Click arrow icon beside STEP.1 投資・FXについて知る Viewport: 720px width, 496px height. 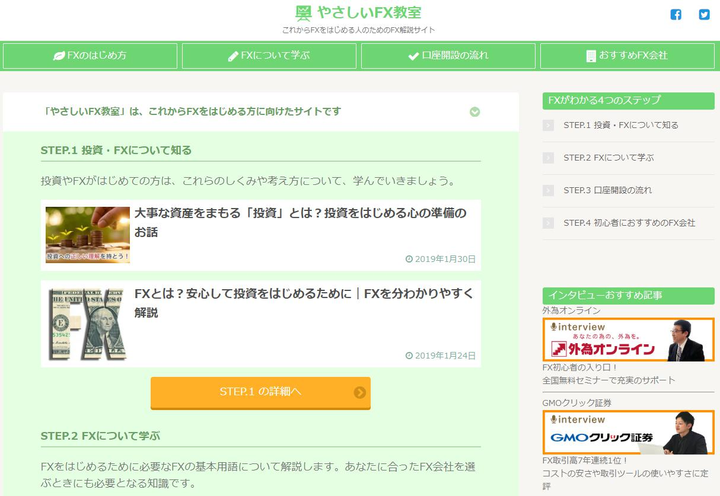(x=548, y=125)
